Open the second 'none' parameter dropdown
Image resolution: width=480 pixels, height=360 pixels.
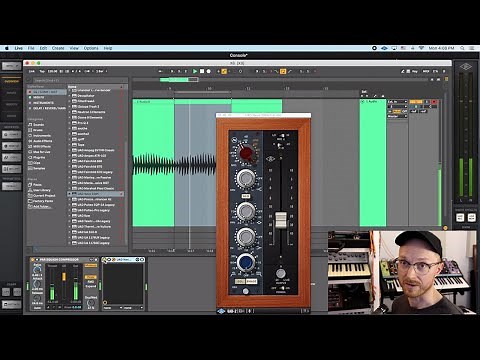pos(133,308)
